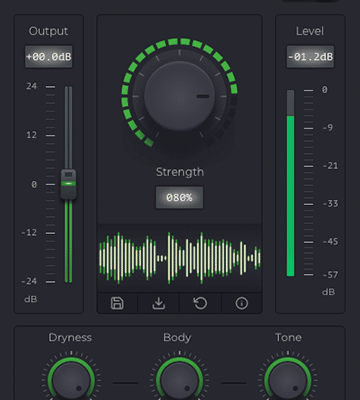Click the Strength label
Viewport: 360px width, 400px height.
180,172
